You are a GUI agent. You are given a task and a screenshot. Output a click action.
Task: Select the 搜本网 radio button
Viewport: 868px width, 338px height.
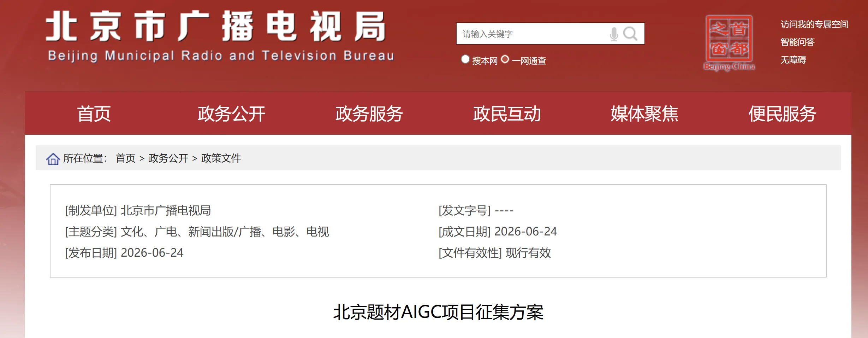coord(465,59)
